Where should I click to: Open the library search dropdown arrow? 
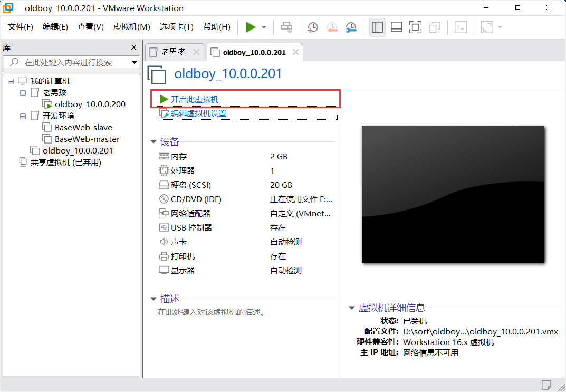(x=135, y=62)
